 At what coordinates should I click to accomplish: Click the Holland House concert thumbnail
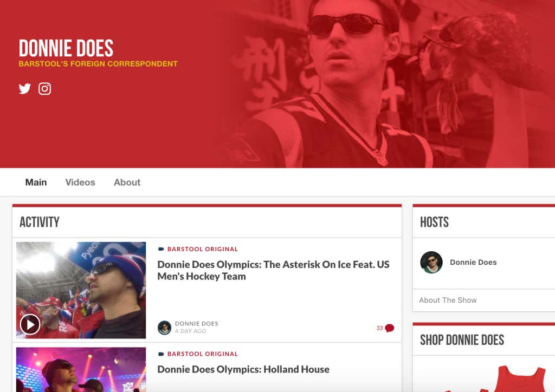pos(81,374)
